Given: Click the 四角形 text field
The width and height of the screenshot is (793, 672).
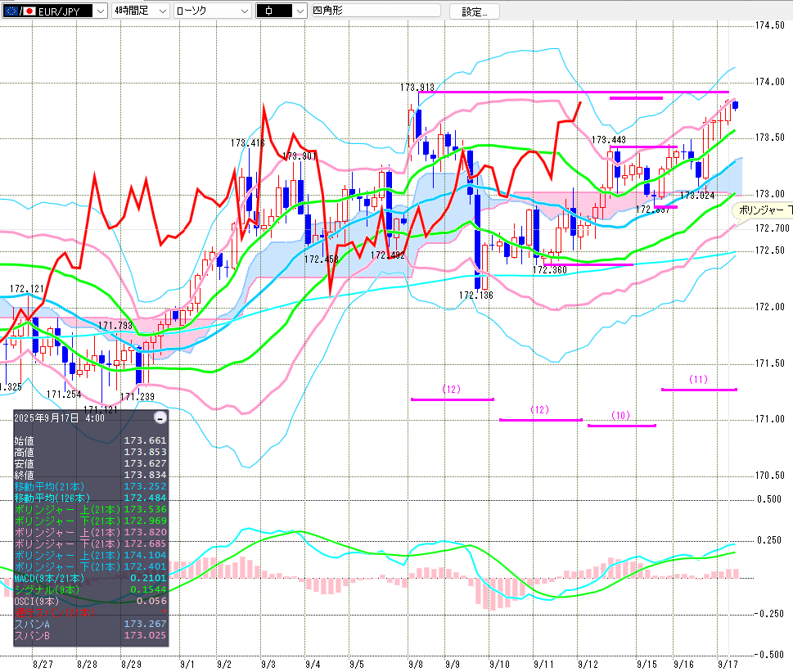Looking at the screenshot, I should (x=375, y=11).
